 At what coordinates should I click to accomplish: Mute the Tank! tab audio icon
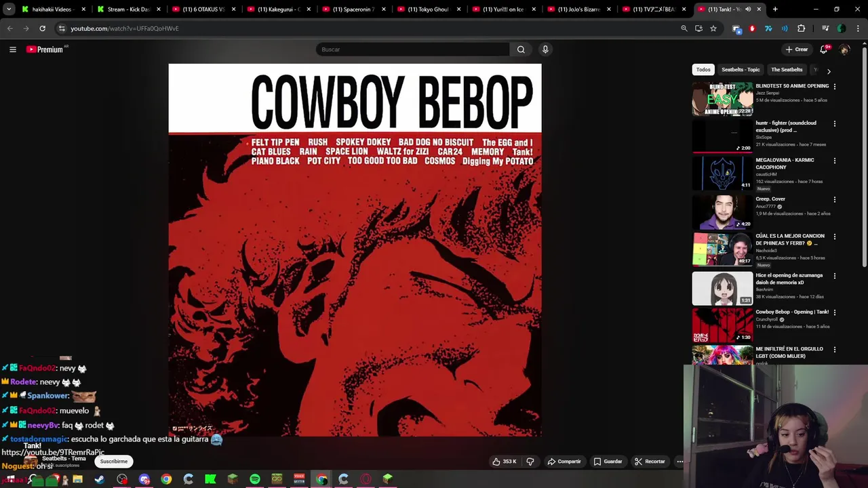pos(748,9)
